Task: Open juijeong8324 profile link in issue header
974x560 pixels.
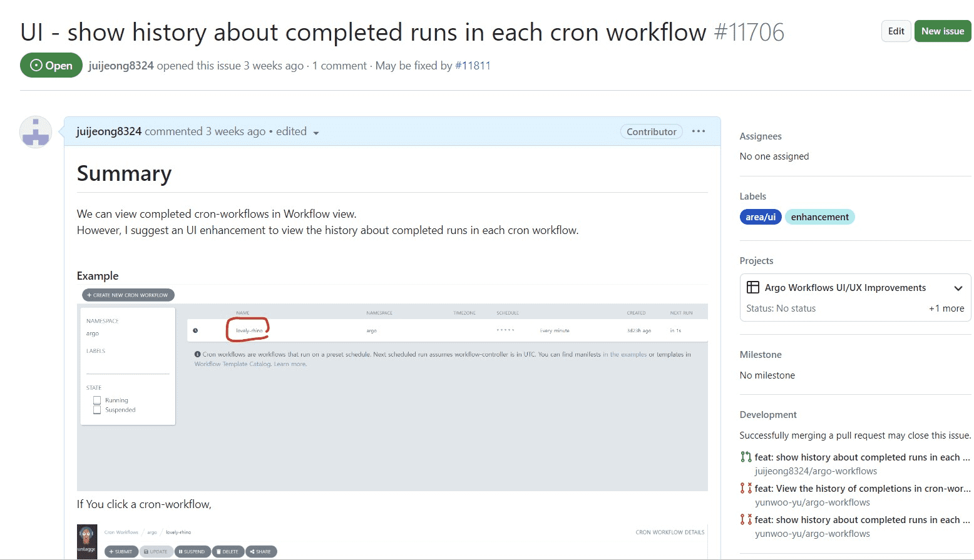Action: pyautogui.click(x=121, y=66)
